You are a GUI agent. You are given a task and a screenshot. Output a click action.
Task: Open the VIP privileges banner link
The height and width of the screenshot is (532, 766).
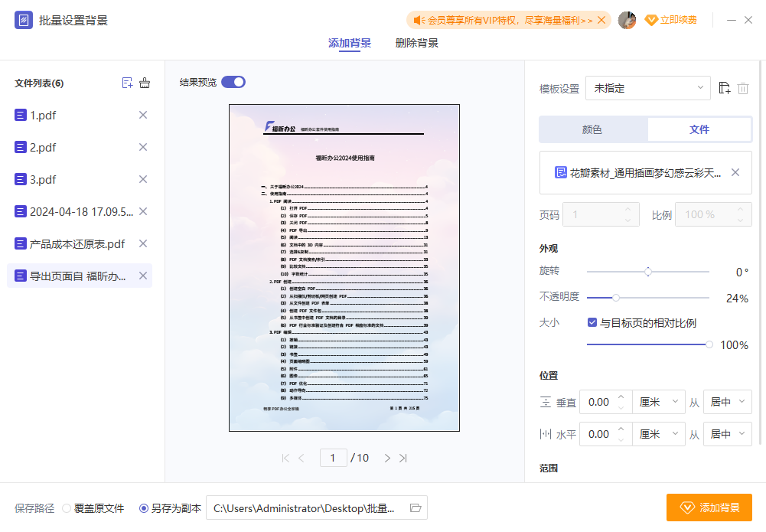coord(510,20)
